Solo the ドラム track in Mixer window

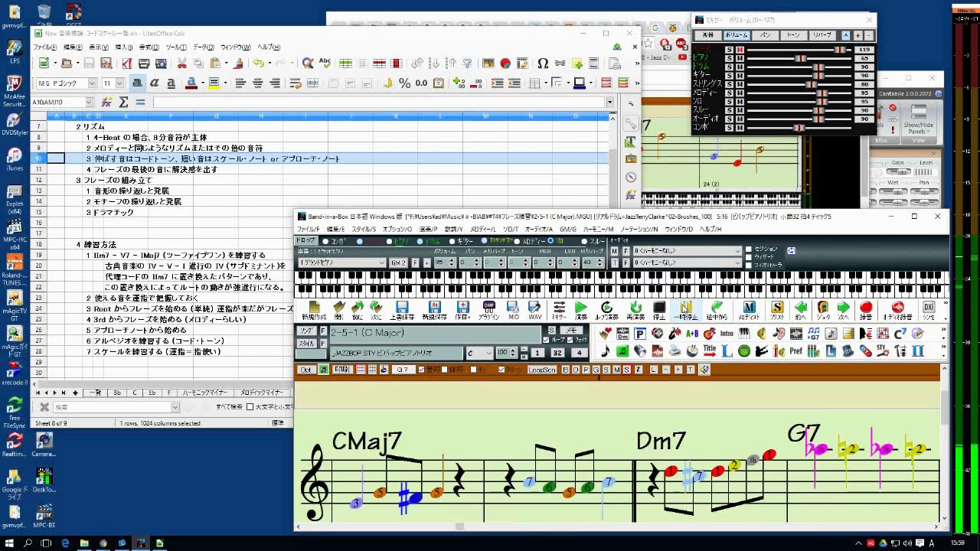click(729, 67)
